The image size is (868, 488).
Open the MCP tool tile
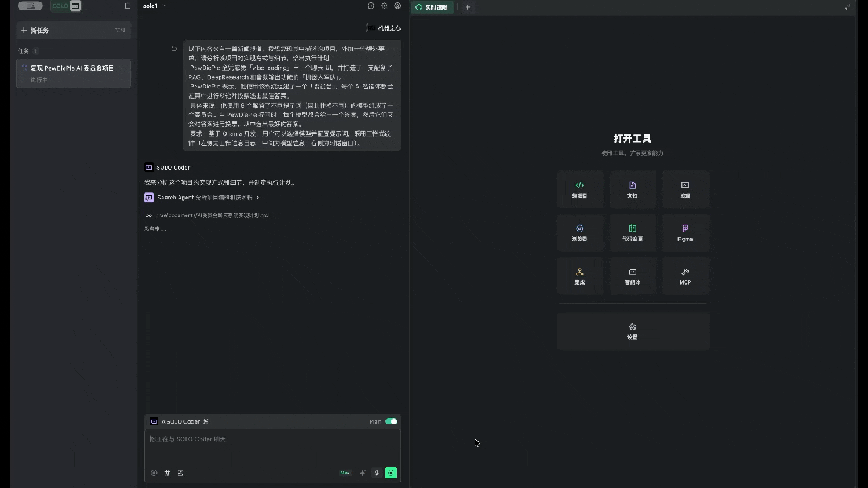685,276
